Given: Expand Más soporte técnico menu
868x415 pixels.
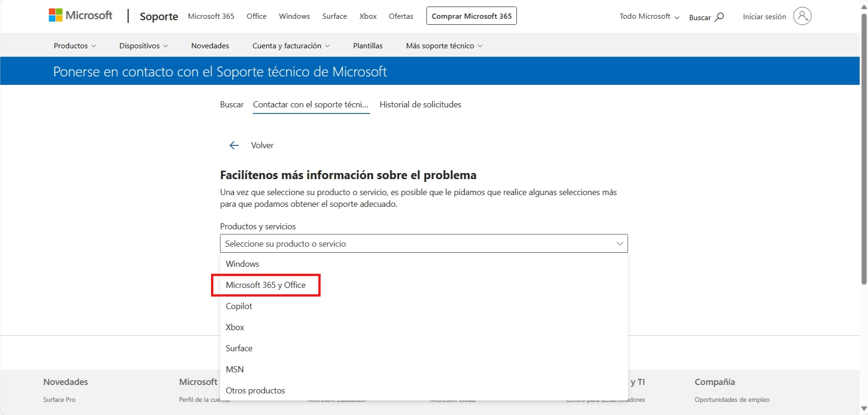Looking at the screenshot, I should 445,45.
